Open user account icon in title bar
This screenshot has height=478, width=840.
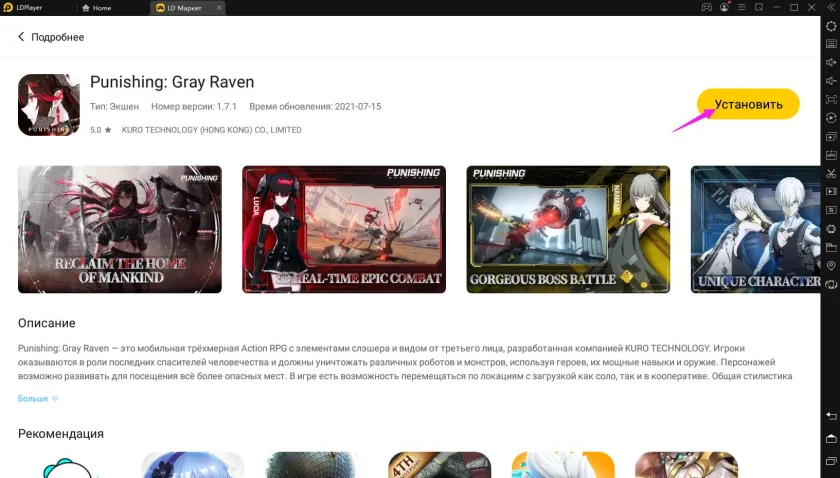[724, 8]
